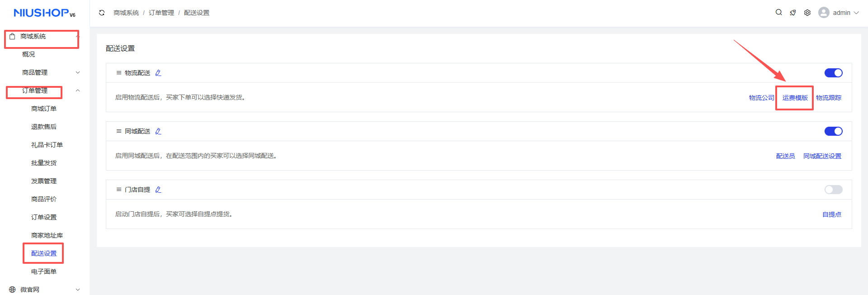Screen dimensions: 868x295
Task: Open the admin user dropdown
Action: coord(839,13)
